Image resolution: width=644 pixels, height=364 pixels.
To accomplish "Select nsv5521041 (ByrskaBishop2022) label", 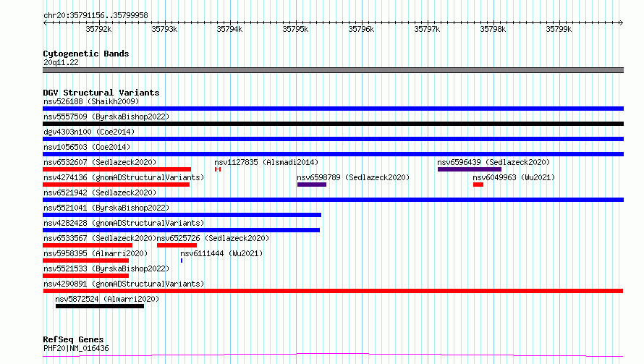I will 106,208.
